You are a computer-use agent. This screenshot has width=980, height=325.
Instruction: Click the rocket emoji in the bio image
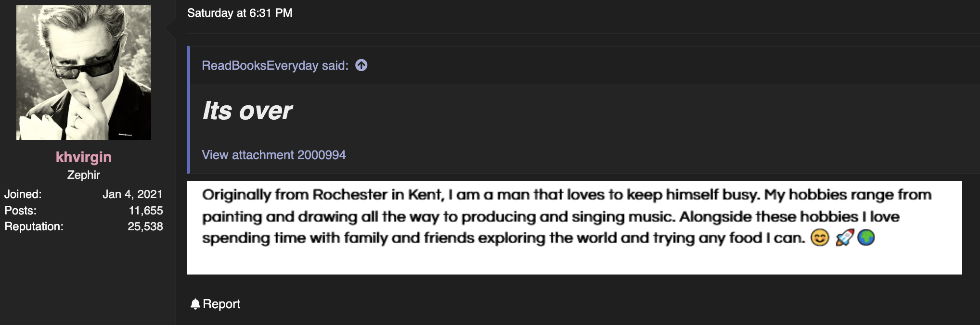[x=845, y=237]
